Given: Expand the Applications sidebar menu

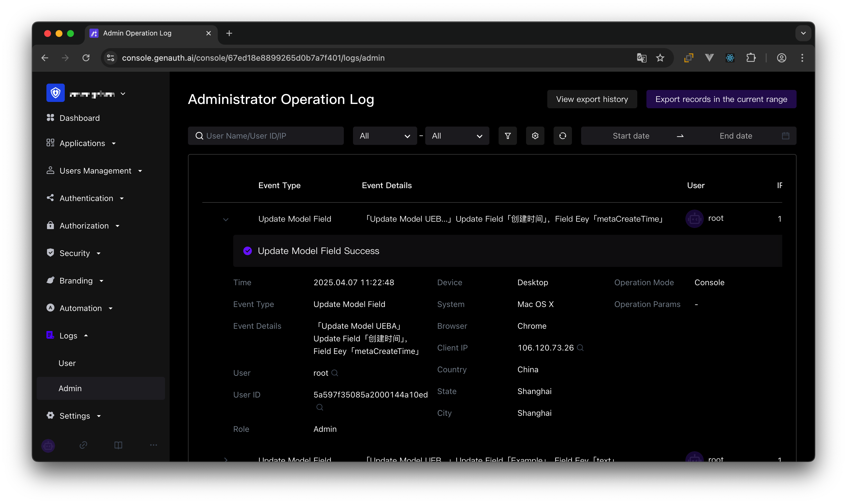Looking at the screenshot, I should tap(82, 143).
